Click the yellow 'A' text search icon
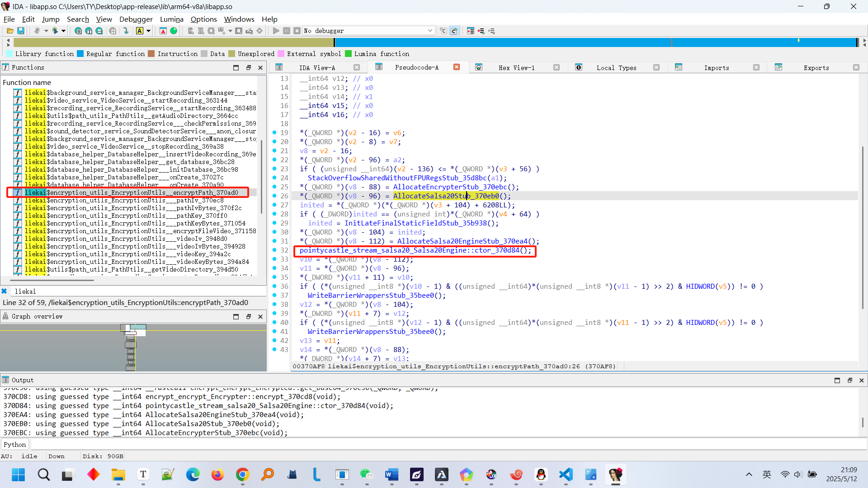This screenshot has height=488, width=868. [x=140, y=31]
